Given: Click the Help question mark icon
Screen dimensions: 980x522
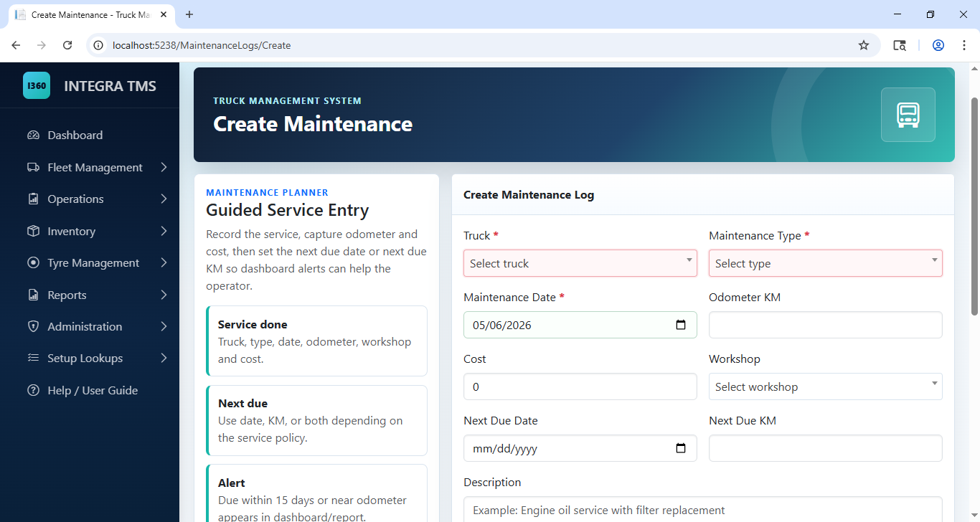Looking at the screenshot, I should (33, 390).
